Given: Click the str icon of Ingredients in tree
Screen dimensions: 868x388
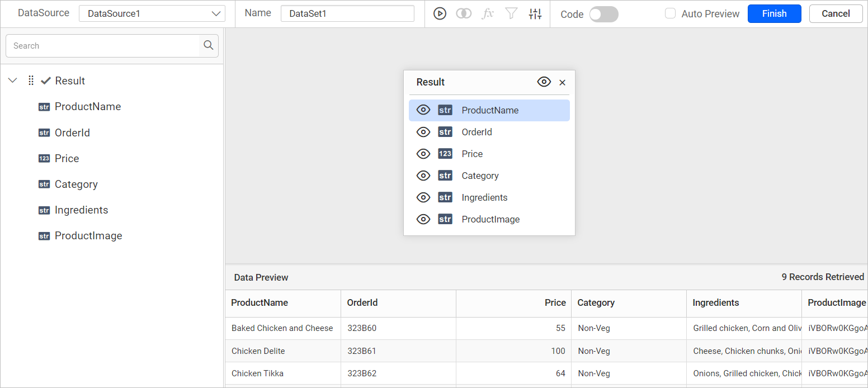Looking at the screenshot, I should click(x=44, y=210).
